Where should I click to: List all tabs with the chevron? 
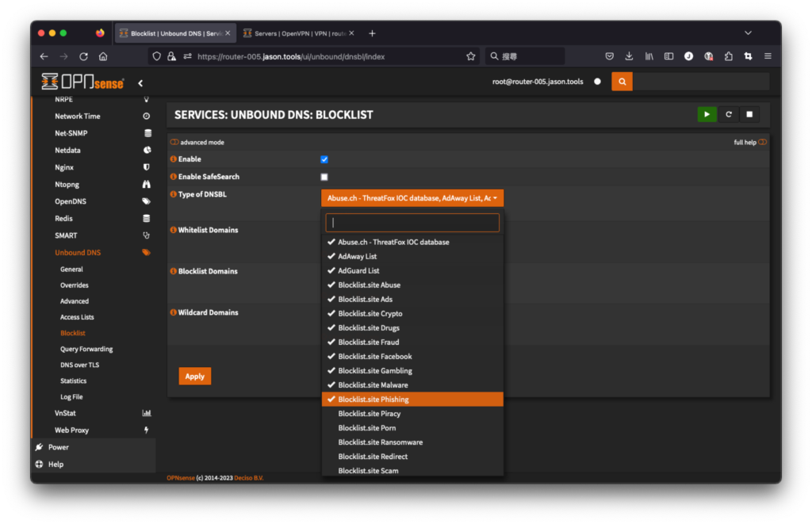pyautogui.click(x=748, y=33)
